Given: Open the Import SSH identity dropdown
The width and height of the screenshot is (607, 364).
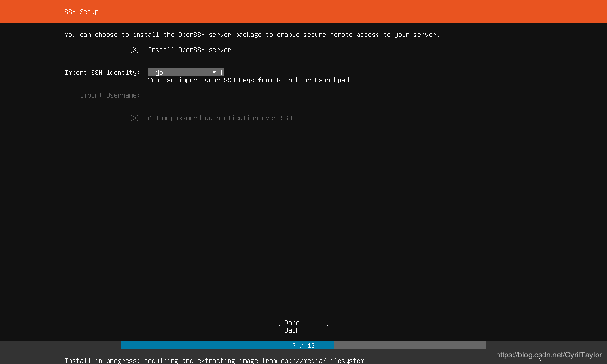Looking at the screenshot, I should click(186, 73).
